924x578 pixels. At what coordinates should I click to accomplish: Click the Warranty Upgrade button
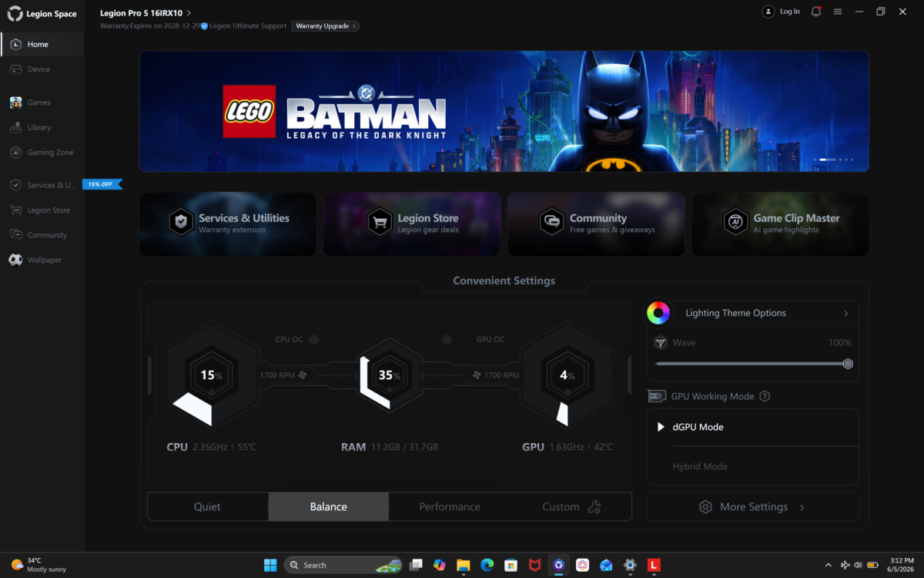pyautogui.click(x=326, y=25)
